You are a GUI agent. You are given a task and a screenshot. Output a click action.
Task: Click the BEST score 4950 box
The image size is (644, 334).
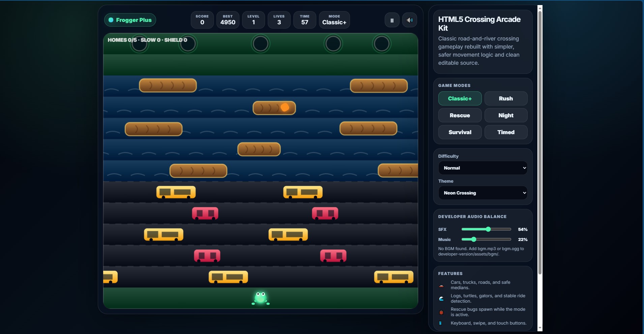[x=228, y=20]
